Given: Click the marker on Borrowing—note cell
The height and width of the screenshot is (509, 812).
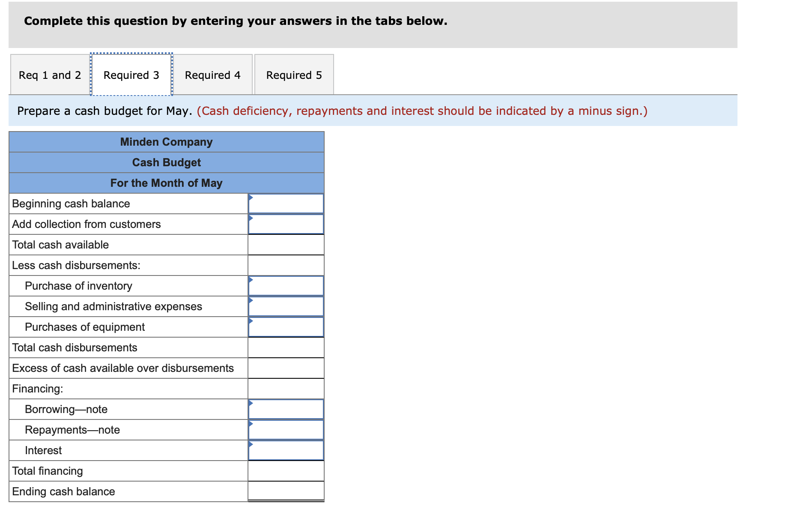Looking at the screenshot, I should click(x=251, y=402).
